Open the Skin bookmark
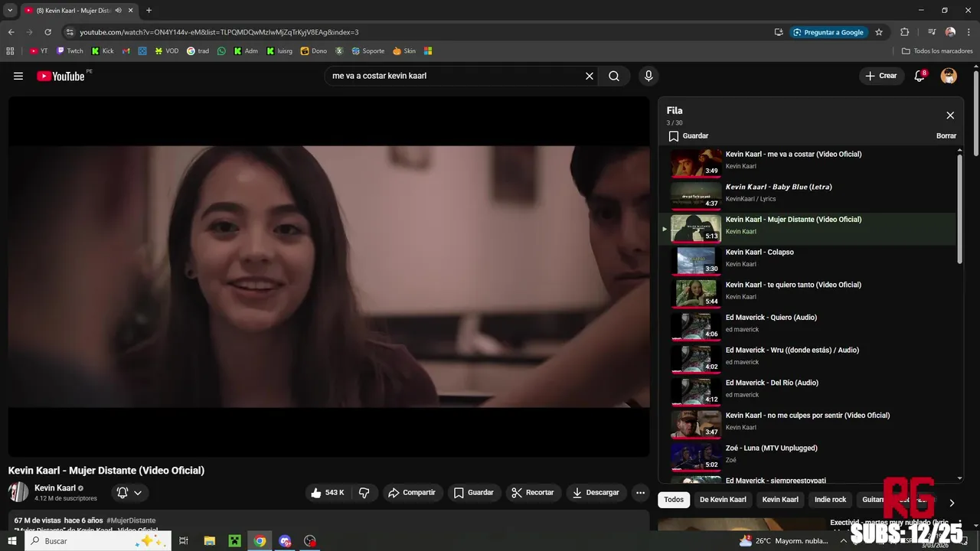 click(404, 51)
